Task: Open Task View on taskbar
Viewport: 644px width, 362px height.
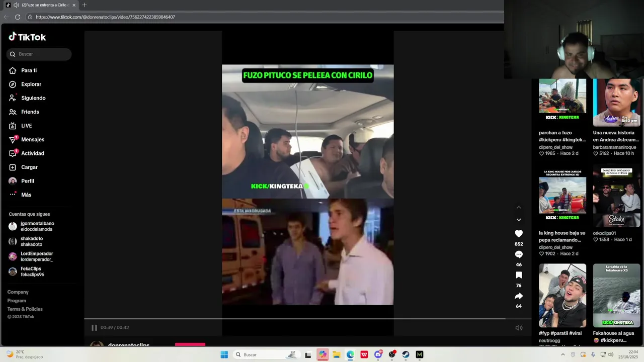Action: click(308, 354)
